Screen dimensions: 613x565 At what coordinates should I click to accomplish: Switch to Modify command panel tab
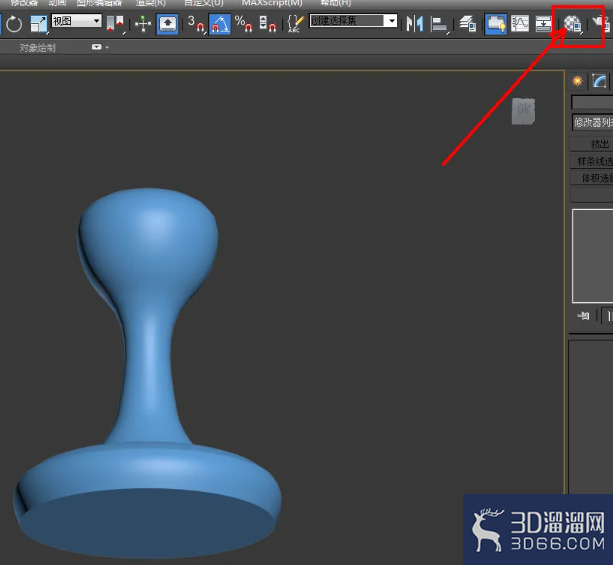point(599,81)
